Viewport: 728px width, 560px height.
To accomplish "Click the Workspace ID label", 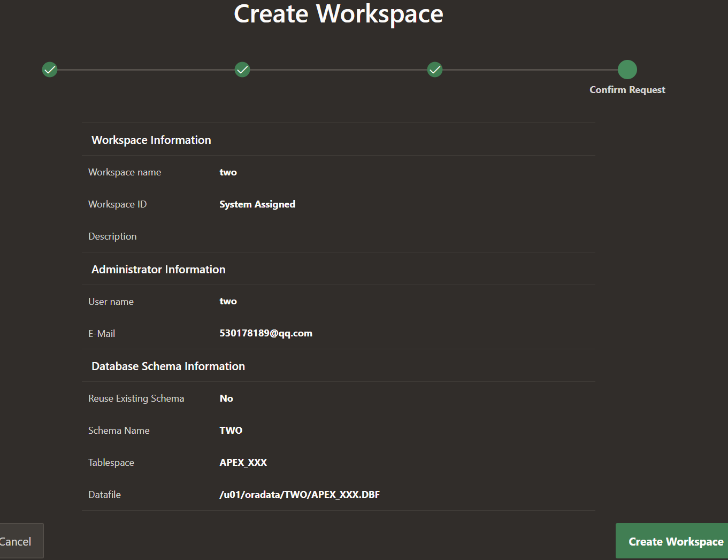I will (x=117, y=204).
